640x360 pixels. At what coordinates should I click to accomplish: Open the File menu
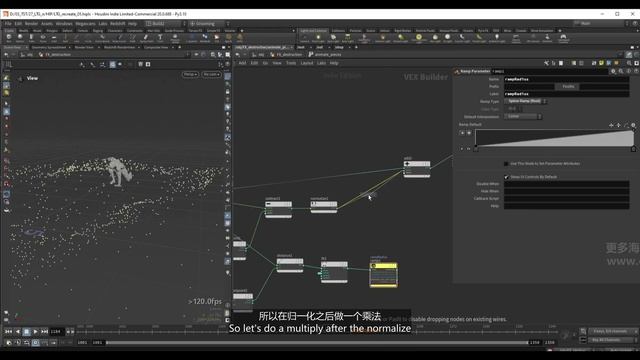click(8, 24)
